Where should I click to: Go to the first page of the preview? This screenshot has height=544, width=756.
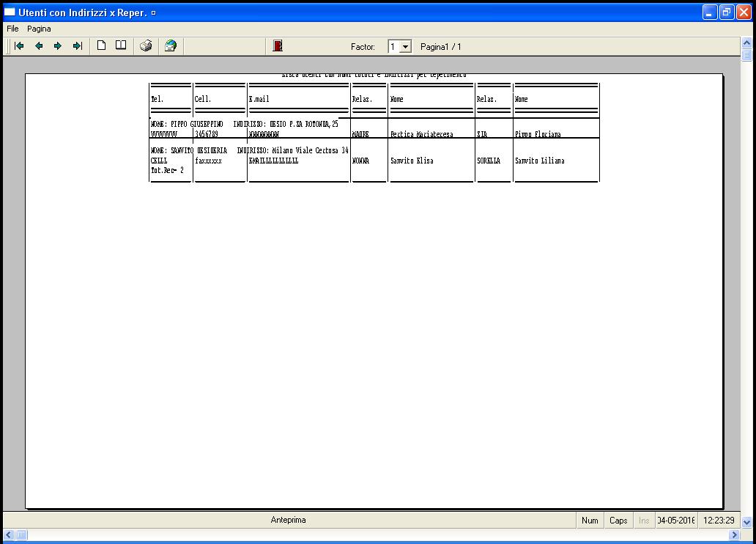[x=19, y=46]
